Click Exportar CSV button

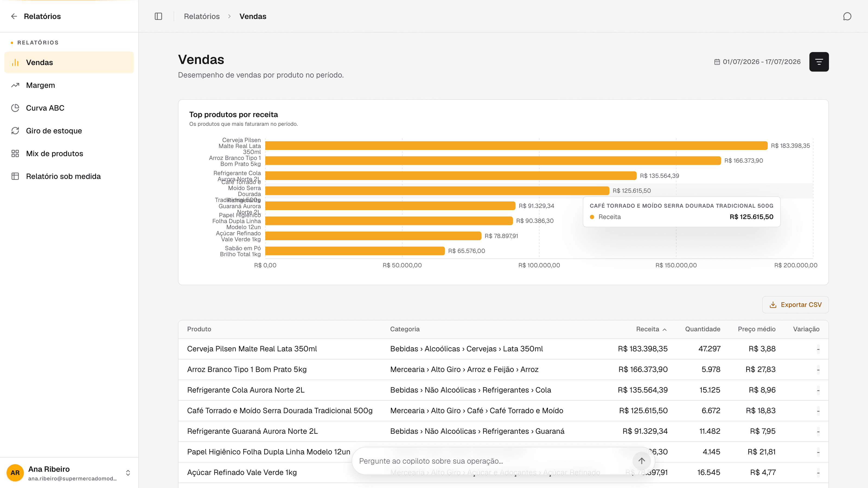pos(795,304)
